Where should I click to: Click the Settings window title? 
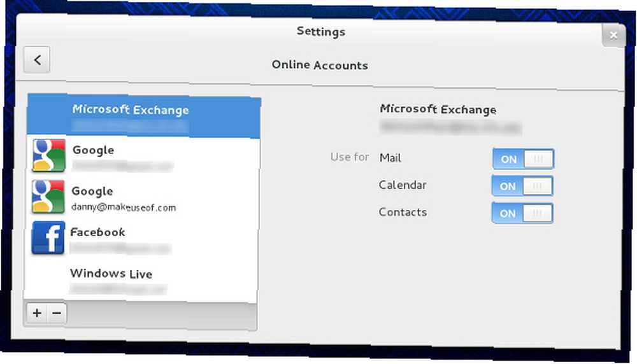coord(321,32)
